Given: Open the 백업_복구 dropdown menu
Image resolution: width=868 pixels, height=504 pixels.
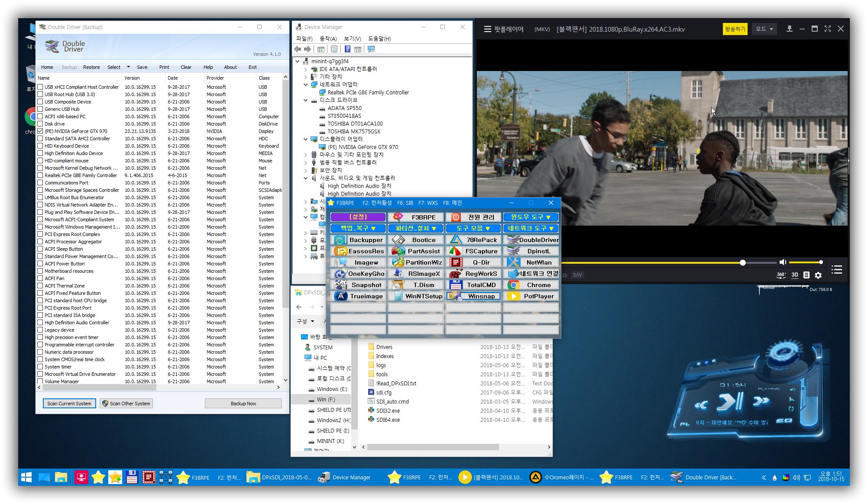Looking at the screenshot, I should [358, 228].
